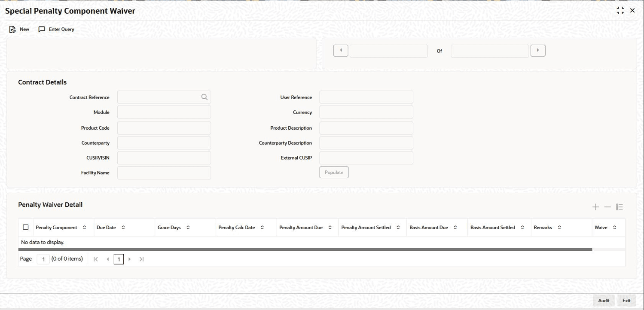The height and width of the screenshot is (310, 644).
Task: Sort by Penalty Amount Settled column
Action: [398, 228]
